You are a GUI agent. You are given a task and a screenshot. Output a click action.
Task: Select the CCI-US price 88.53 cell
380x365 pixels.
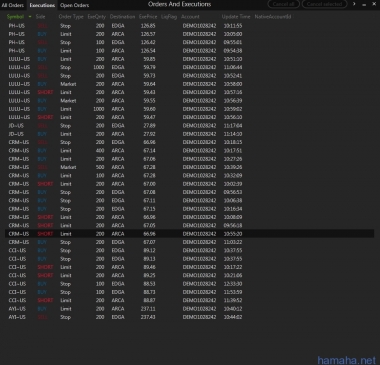pos(149,284)
